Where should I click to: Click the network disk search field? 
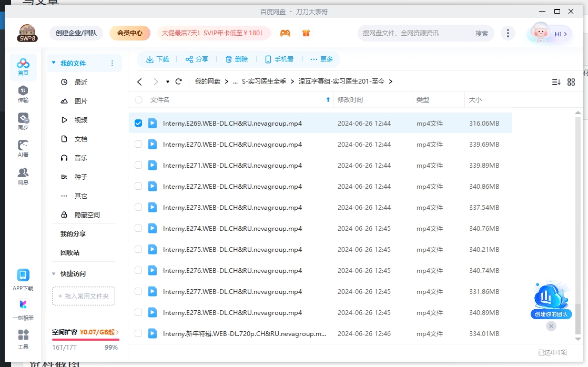pos(410,33)
